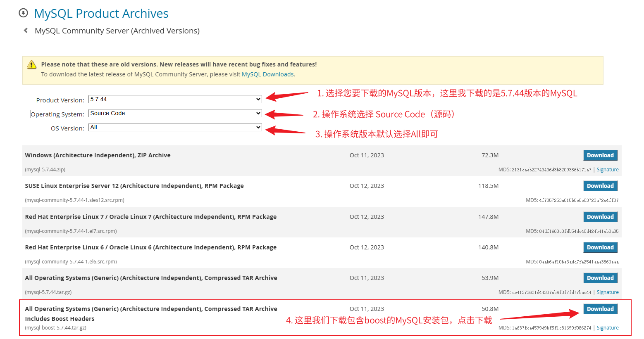Download the Red Hat Enterprise Linux 6 RPM
Viewport: 644px width, 339px height.
click(600, 247)
